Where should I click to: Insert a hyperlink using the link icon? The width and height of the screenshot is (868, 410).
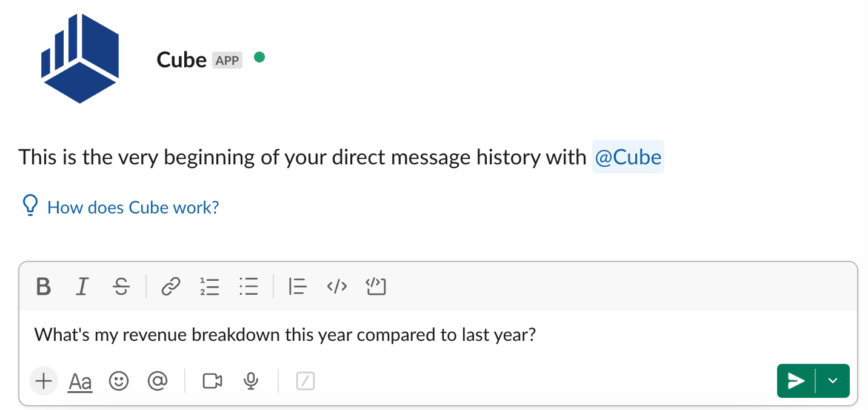pos(171,286)
